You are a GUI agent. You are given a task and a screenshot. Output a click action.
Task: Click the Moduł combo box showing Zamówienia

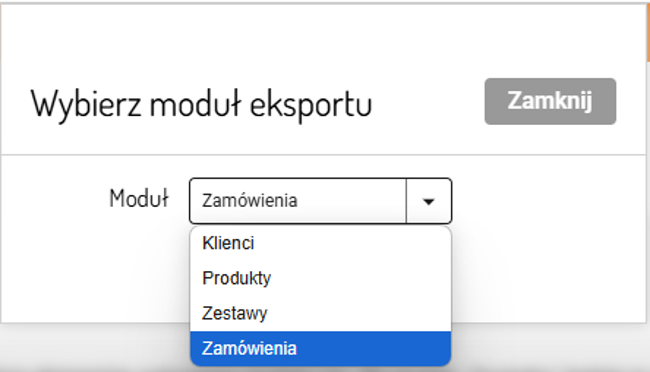(x=320, y=201)
